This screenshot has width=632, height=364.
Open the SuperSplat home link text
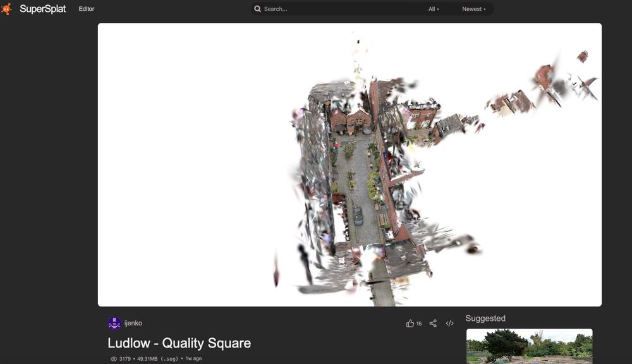(43, 9)
